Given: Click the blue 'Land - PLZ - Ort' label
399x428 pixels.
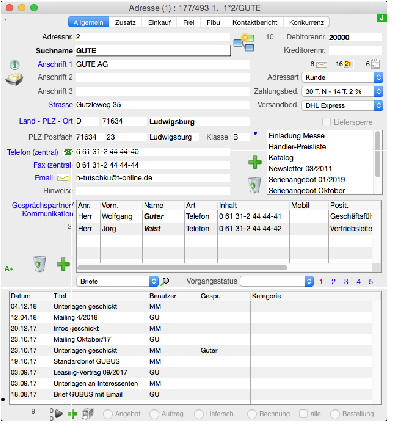Looking at the screenshot, I should tap(46, 121).
